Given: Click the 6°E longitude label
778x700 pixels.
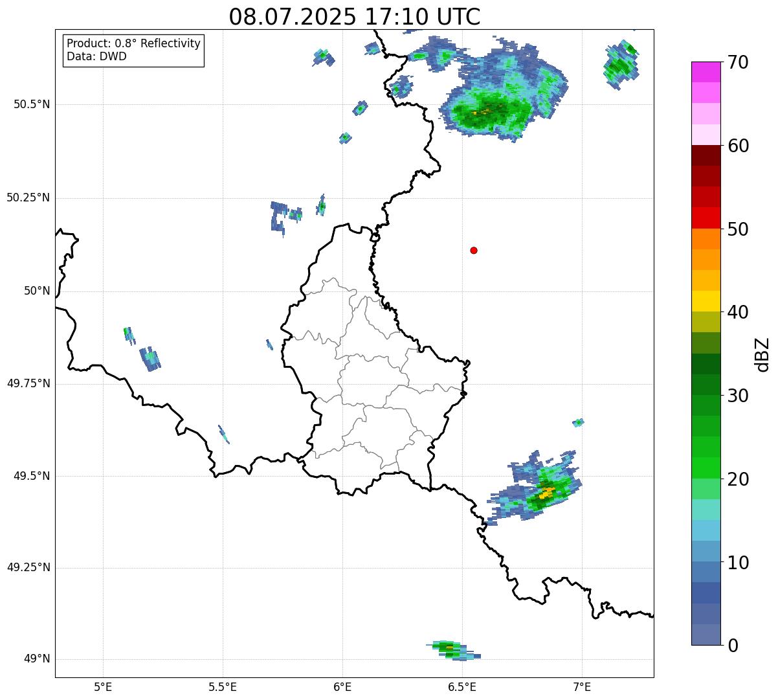Looking at the screenshot, I should [x=342, y=686].
